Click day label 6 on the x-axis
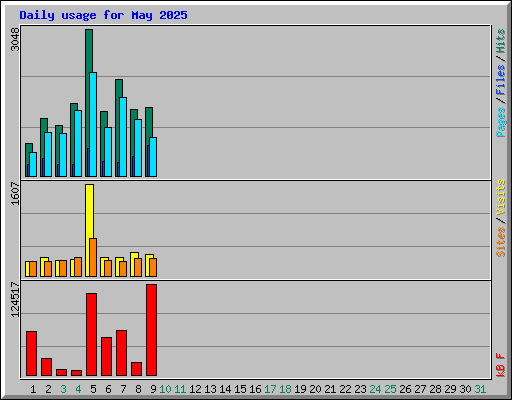Viewport: 512px width, 400px height. (108, 389)
